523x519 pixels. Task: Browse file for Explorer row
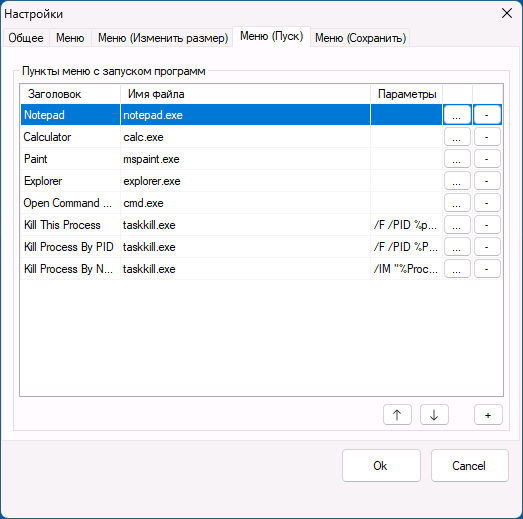(x=457, y=181)
